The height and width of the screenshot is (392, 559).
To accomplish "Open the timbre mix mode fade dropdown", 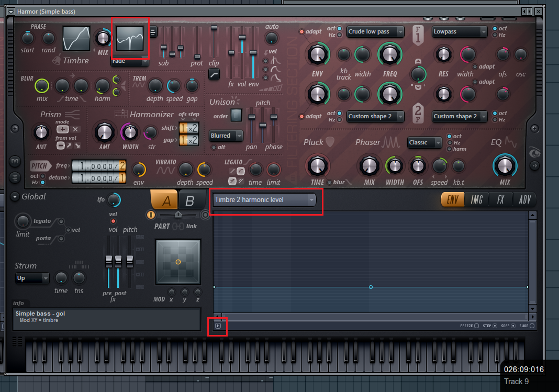I will [x=130, y=61].
